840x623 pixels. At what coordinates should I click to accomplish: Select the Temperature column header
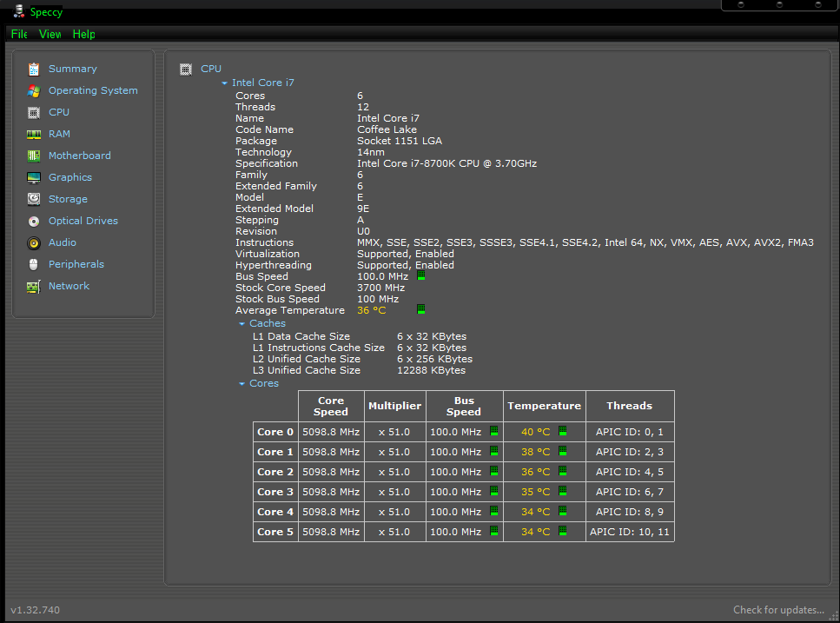[545, 406]
